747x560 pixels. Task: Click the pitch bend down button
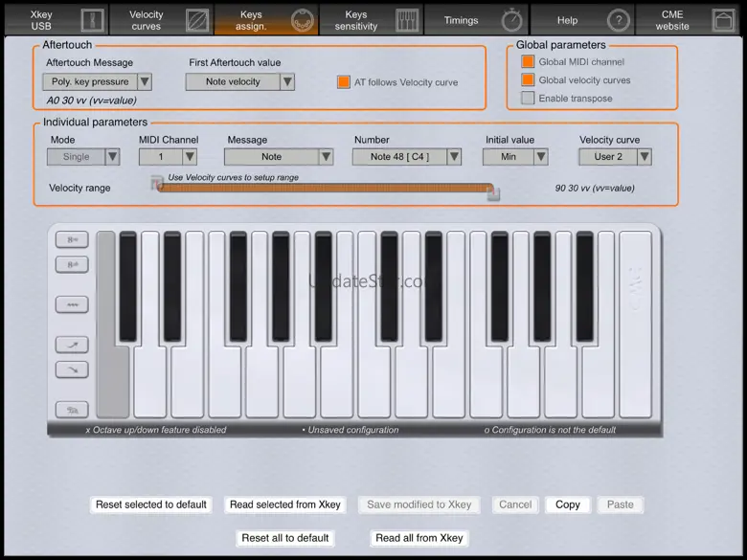(x=72, y=369)
